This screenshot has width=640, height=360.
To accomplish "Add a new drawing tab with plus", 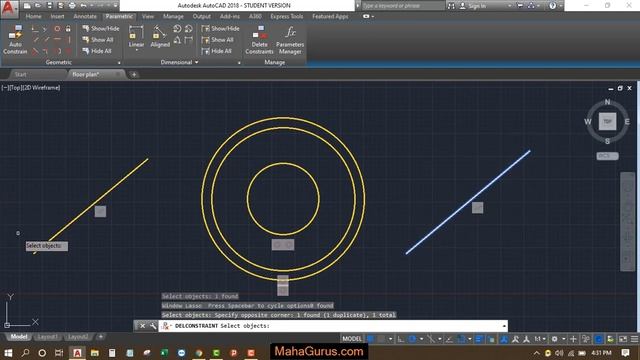I will [134, 74].
